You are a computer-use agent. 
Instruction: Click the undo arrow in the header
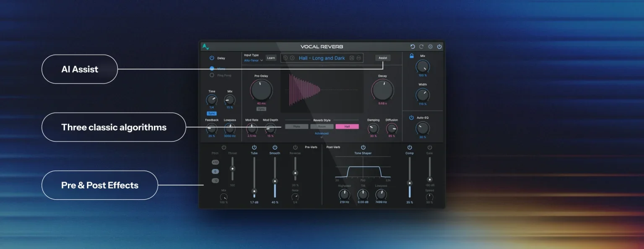(413, 46)
